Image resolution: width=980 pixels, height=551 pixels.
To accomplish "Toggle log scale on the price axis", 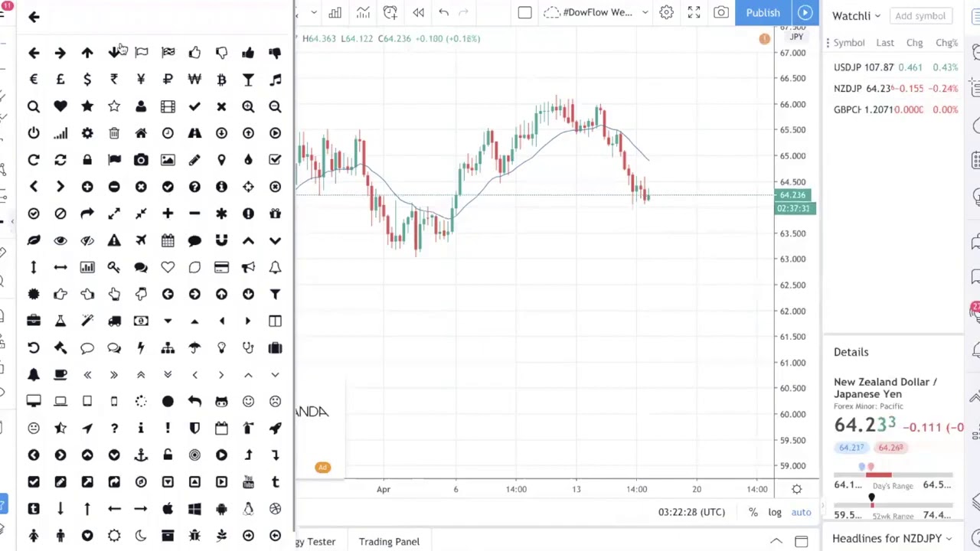I will 775,512.
